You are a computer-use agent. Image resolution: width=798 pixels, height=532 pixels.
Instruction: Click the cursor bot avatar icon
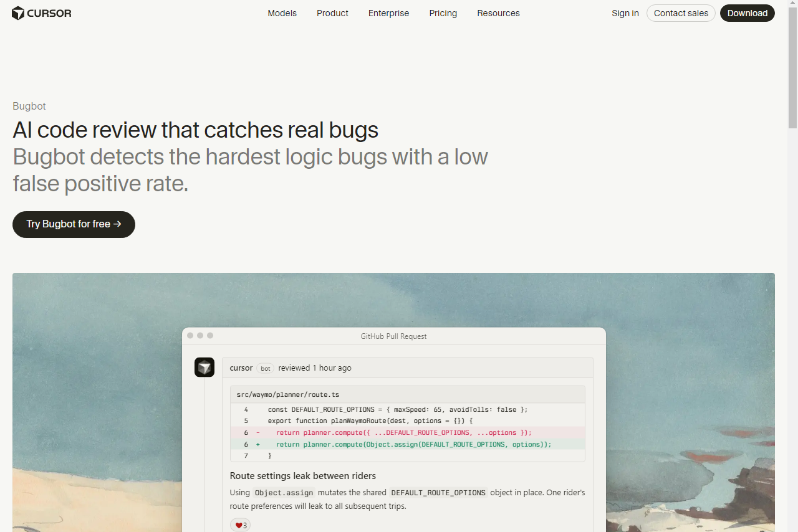[x=204, y=368]
